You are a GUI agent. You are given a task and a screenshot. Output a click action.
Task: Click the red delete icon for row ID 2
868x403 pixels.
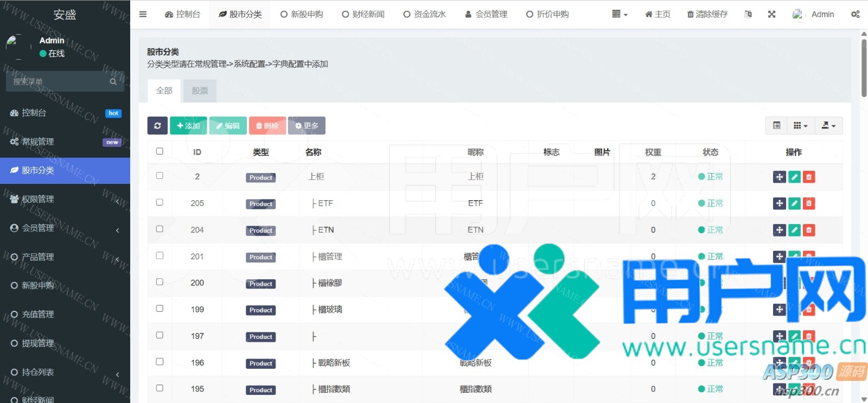tap(809, 177)
